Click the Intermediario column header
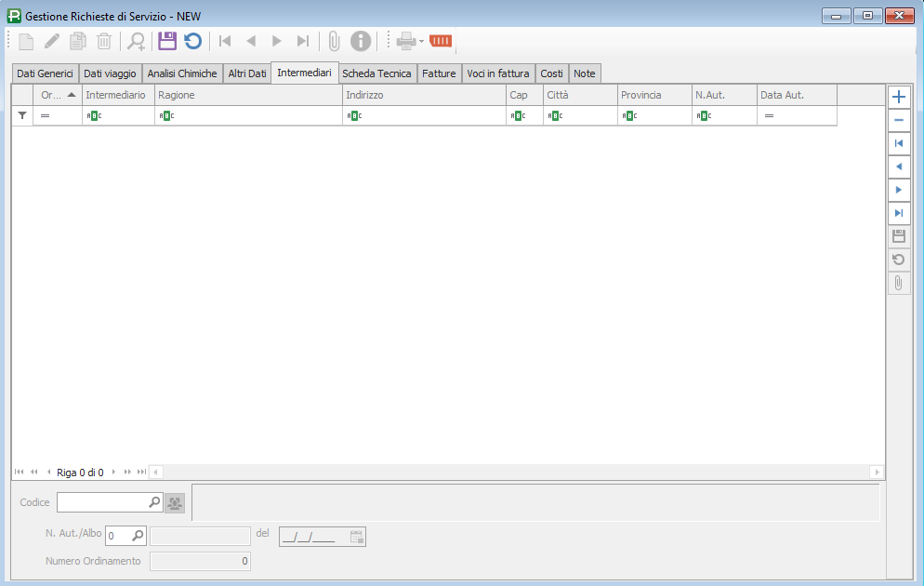Screen dimensions: 924x586 [x=117, y=95]
